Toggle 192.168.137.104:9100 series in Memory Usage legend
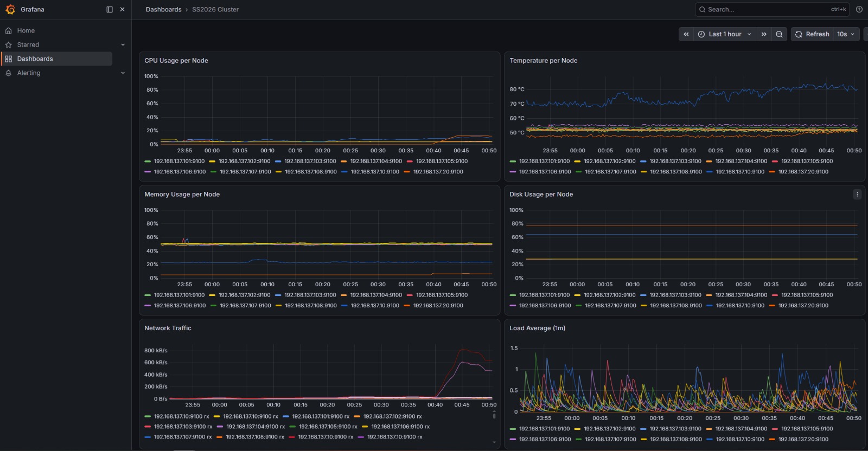The height and width of the screenshot is (451, 868). pyautogui.click(x=376, y=295)
